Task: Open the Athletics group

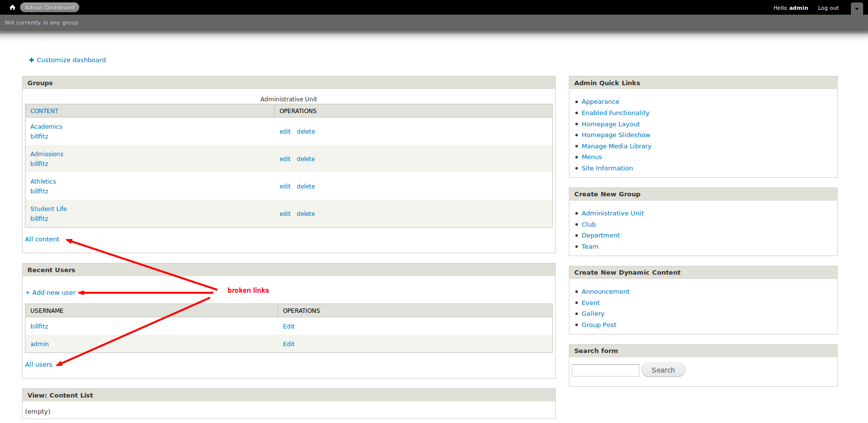Action: click(x=43, y=181)
